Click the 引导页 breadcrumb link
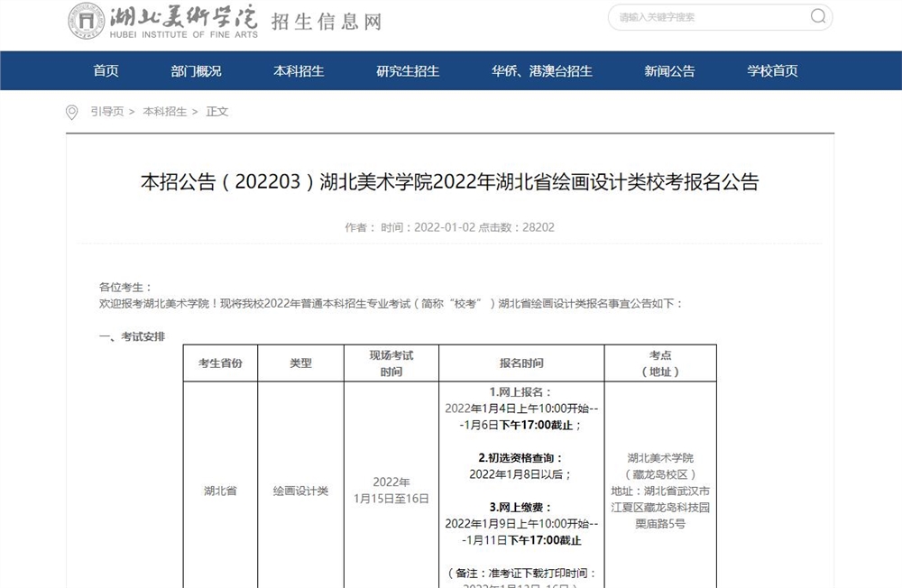The height and width of the screenshot is (588, 902). (107, 112)
